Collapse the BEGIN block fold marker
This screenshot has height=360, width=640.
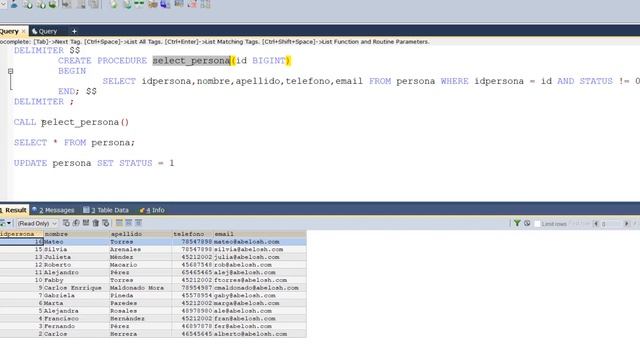11,71
